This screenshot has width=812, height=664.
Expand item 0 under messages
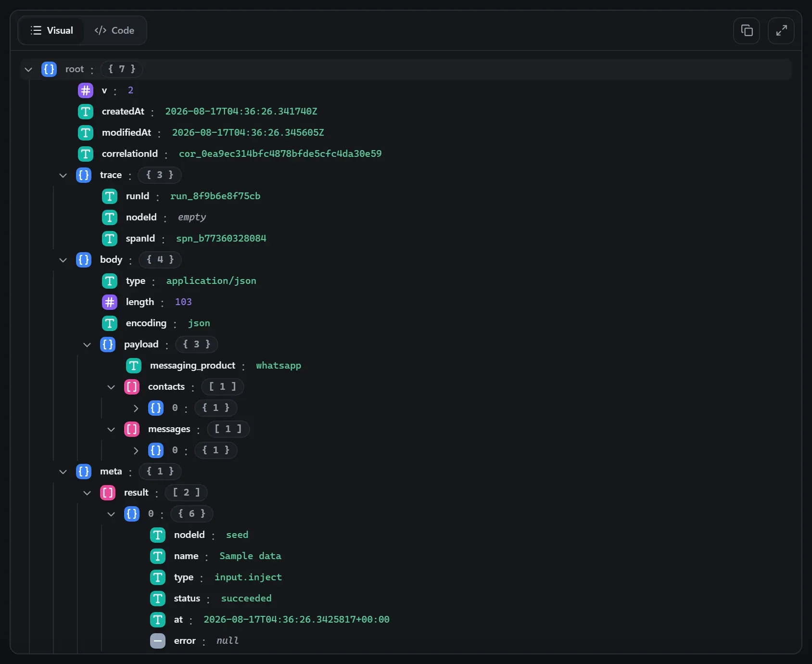(136, 450)
